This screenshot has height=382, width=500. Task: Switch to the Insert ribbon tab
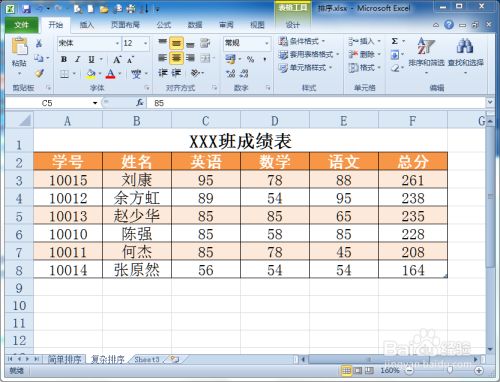[x=87, y=25]
